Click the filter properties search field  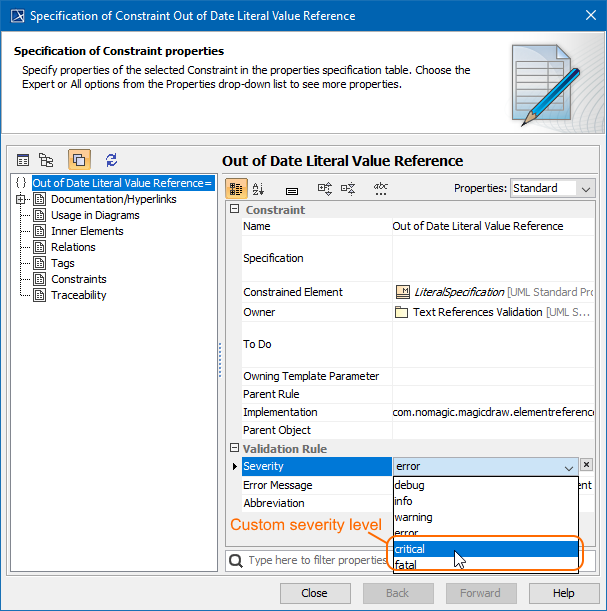pos(315,561)
